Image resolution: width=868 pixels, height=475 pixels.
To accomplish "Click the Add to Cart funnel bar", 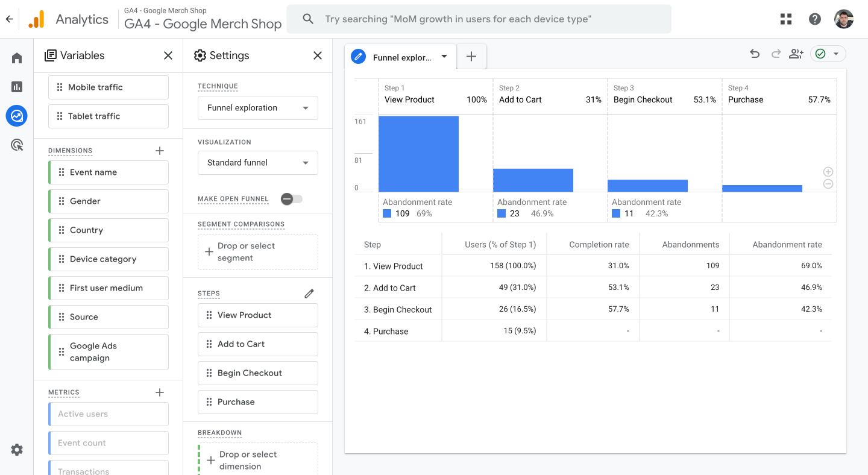I will (533, 180).
